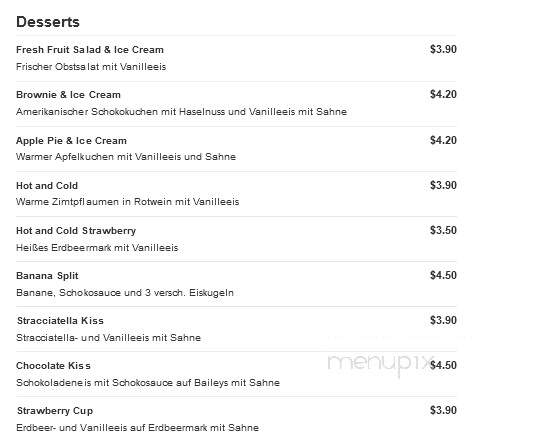Click the $4.50 price beside Banana Split
Viewport: 560px width, 445px height.
(443, 275)
